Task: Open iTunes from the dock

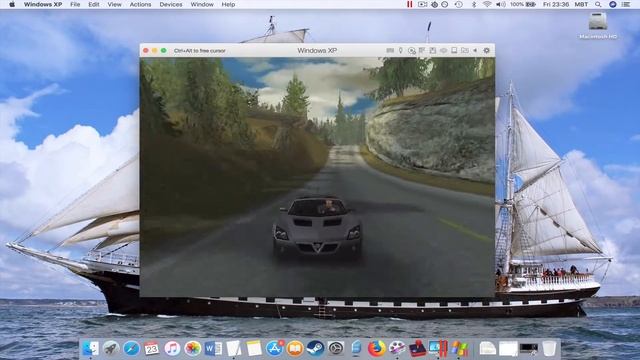Action: [x=172, y=349]
